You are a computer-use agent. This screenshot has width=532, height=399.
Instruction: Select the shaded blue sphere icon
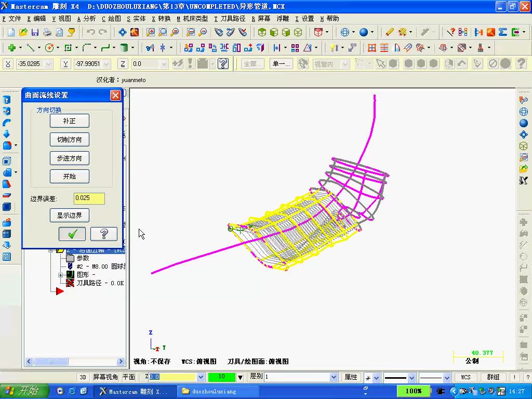364,32
